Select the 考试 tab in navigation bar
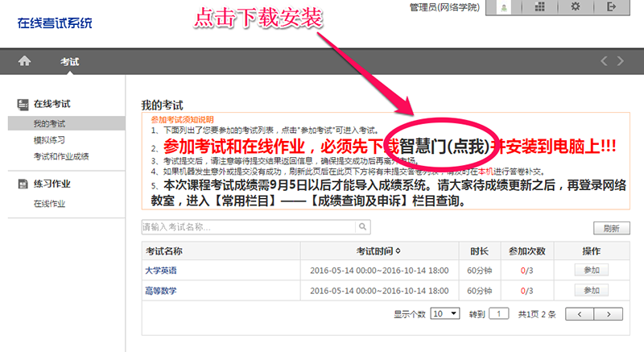Image resolution: width=644 pixels, height=352 pixels. coord(69,61)
